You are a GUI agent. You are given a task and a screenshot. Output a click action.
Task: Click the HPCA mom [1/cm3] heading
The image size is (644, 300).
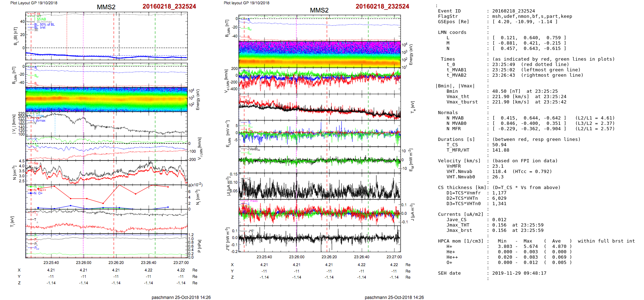point(461,241)
